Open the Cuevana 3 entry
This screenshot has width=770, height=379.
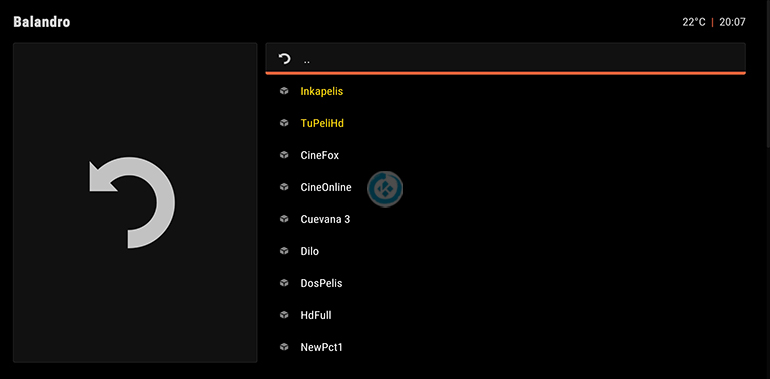coord(325,219)
